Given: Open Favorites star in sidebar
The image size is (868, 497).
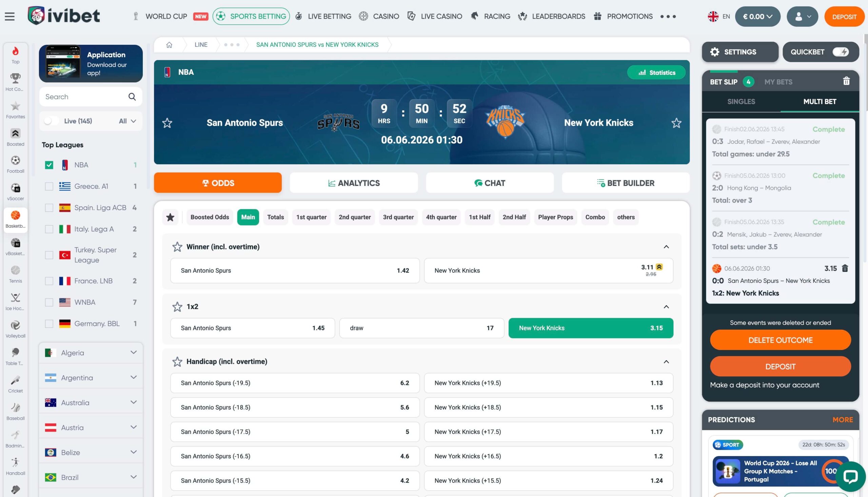Looking at the screenshot, I should (x=15, y=110).
